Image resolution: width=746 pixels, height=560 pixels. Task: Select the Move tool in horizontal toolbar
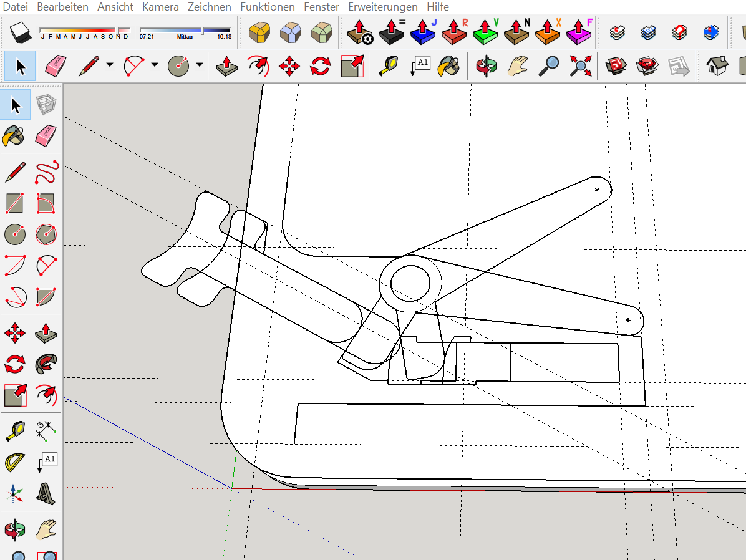point(289,65)
